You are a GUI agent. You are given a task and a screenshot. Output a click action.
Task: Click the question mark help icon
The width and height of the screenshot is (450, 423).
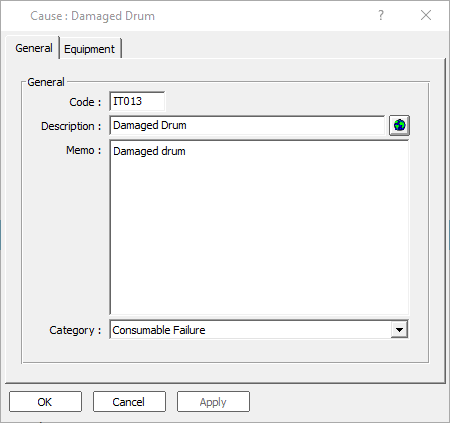pyautogui.click(x=381, y=15)
